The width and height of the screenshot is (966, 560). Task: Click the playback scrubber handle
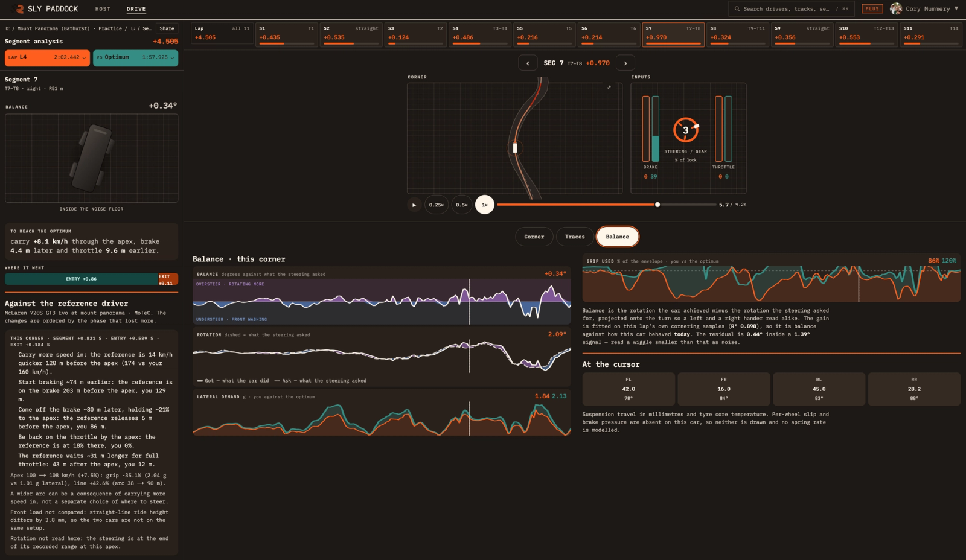[x=657, y=205]
